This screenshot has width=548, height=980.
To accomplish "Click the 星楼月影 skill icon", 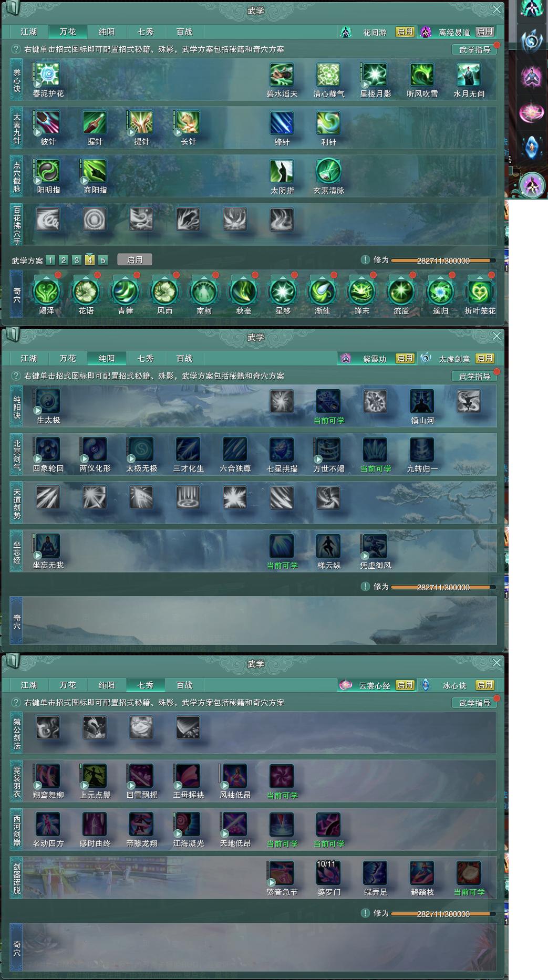I will pyautogui.click(x=375, y=75).
